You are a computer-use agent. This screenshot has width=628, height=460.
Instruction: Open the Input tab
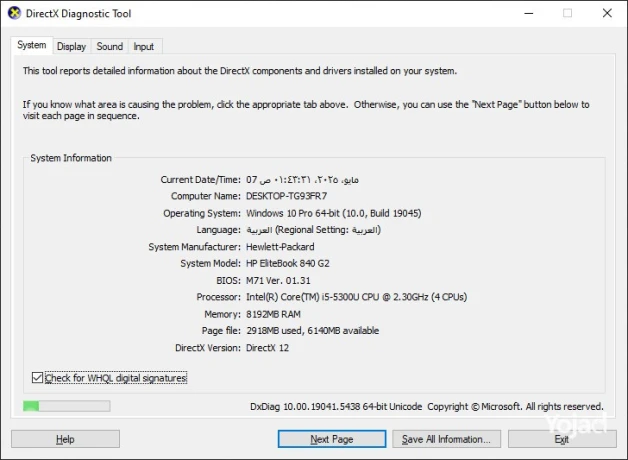coord(143,47)
